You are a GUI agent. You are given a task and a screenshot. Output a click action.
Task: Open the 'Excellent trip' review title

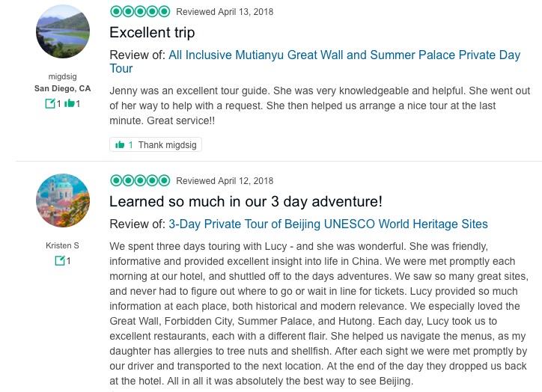click(x=152, y=32)
